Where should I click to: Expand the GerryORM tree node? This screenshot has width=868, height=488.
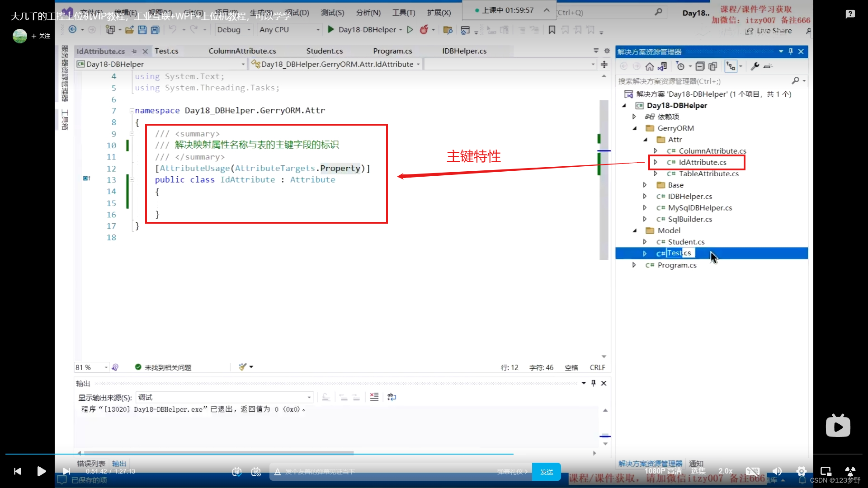pyautogui.click(x=634, y=127)
